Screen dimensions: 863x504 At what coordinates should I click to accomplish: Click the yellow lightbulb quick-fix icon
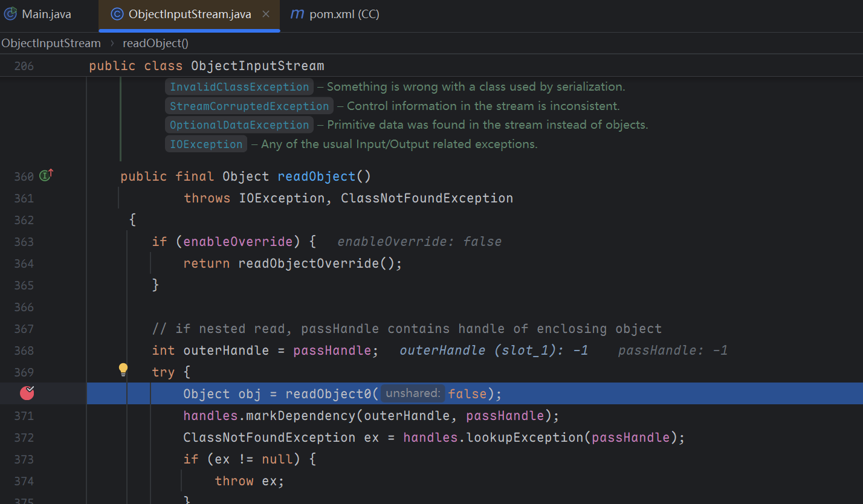pyautogui.click(x=123, y=369)
